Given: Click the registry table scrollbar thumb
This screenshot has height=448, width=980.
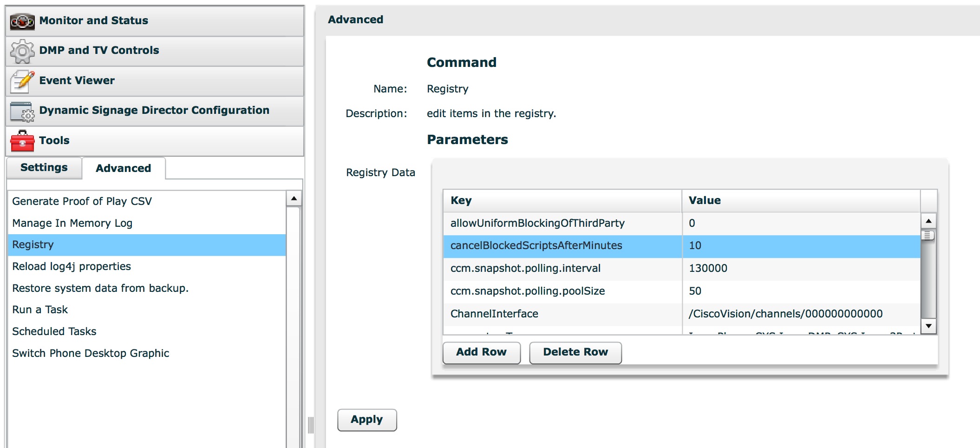Looking at the screenshot, I should [928, 236].
